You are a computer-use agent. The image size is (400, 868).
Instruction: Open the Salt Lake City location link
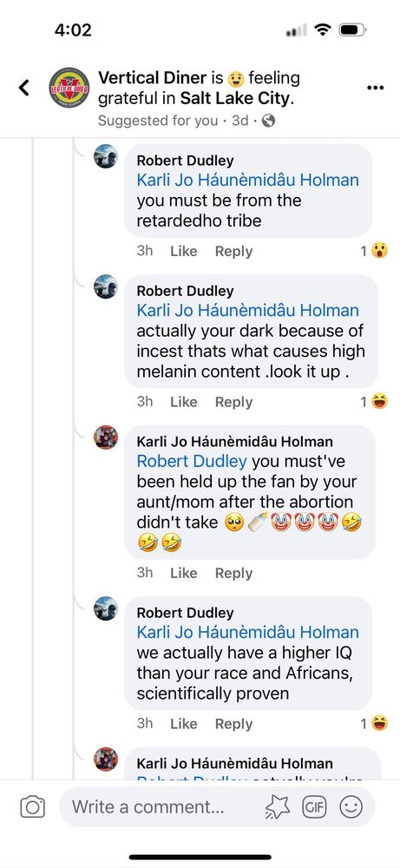point(234,99)
